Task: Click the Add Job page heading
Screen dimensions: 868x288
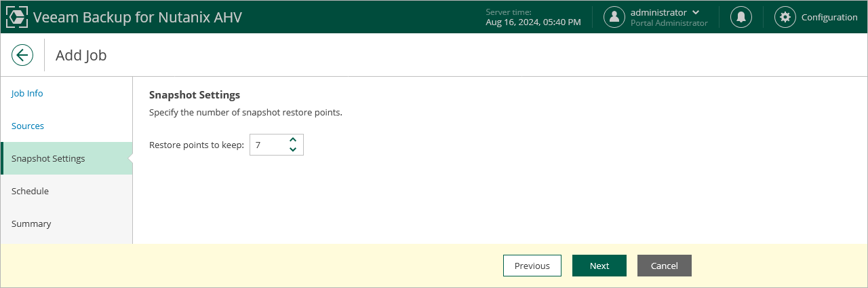Action: click(81, 55)
